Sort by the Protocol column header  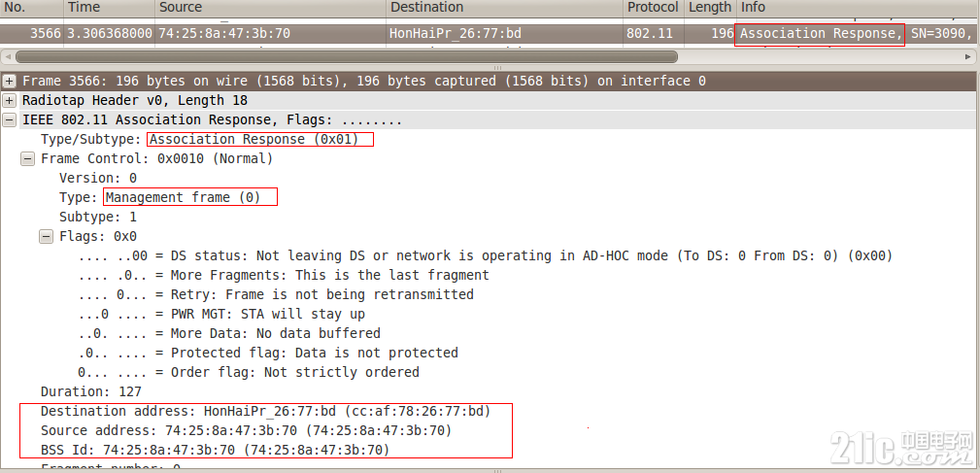pos(653,8)
